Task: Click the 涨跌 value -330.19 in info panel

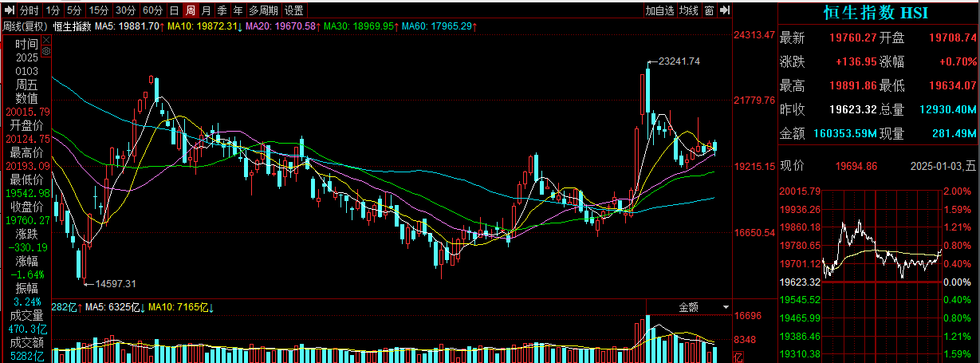Action: point(29,247)
